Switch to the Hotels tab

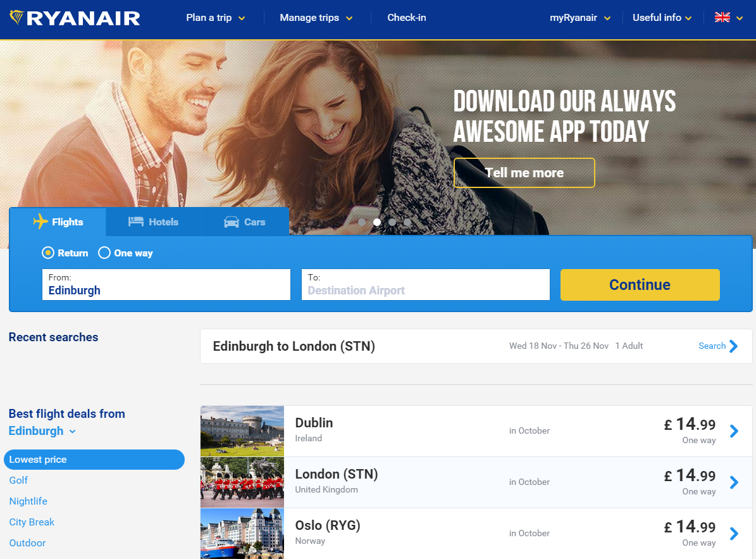pyautogui.click(x=153, y=222)
